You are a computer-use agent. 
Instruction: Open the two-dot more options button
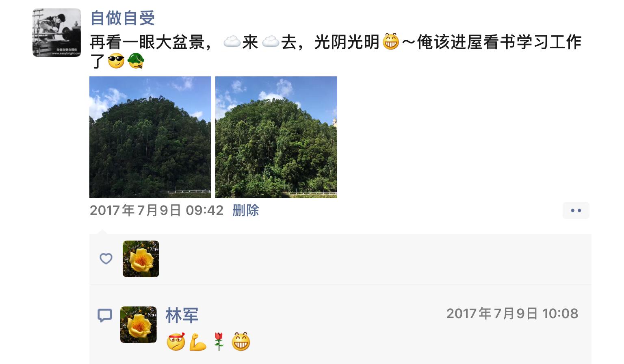[576, 210]
